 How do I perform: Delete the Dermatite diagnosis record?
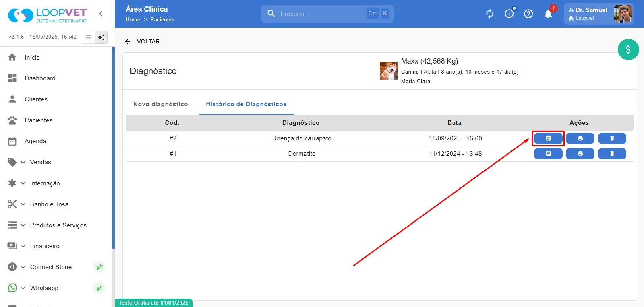(x=612, y=154)
